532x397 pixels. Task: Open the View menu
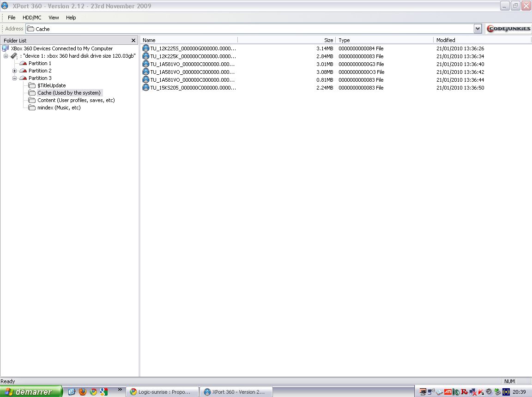54,18
